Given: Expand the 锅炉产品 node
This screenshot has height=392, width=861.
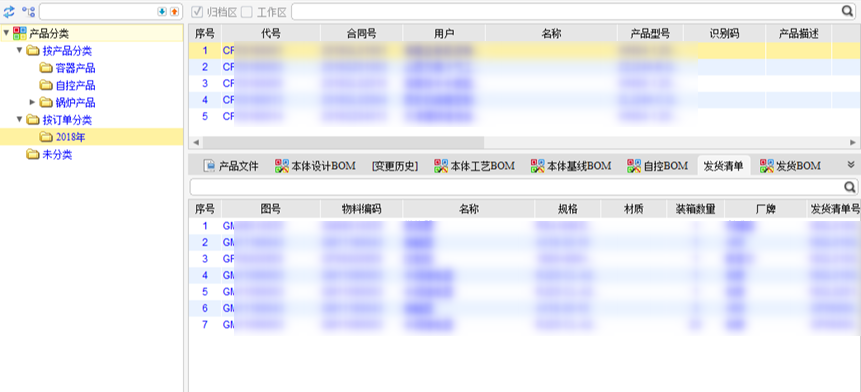Looking at the screenshot, I should [x=32, y=102].
